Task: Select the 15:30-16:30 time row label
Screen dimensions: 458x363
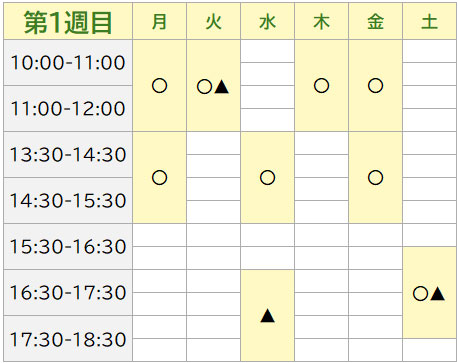Action: point(68,247)
